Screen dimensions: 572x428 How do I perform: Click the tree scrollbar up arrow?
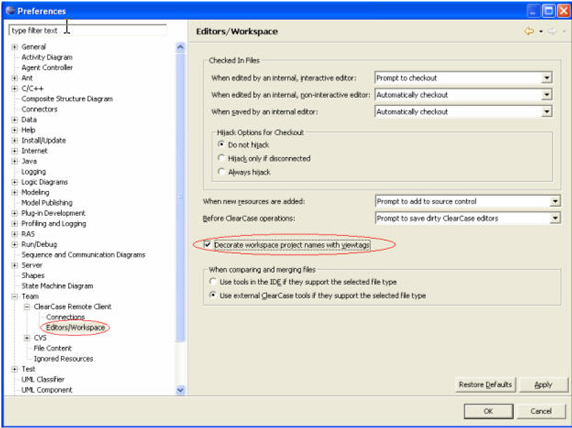(180, 47)
